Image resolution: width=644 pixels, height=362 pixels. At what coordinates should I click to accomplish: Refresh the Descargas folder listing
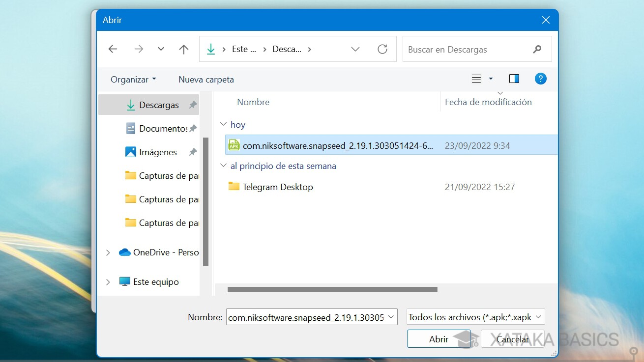coord(383,49)
